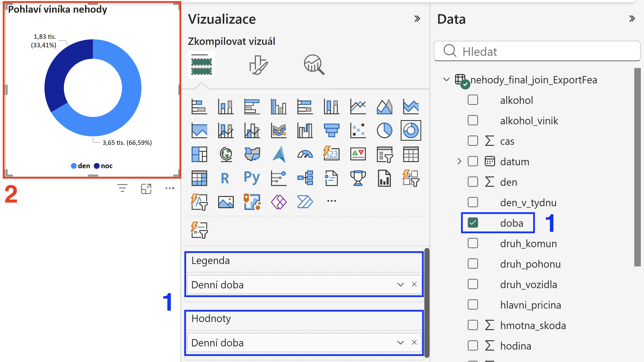Open Hodnoty Denní doba dropdown
This screenshot has height=362, width=644.
point(400,343)
